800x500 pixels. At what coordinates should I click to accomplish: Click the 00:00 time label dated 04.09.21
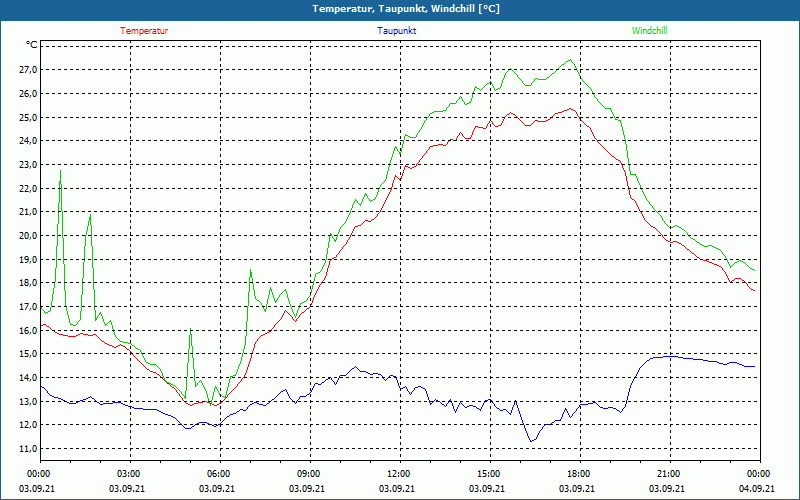tap(760, 474)
